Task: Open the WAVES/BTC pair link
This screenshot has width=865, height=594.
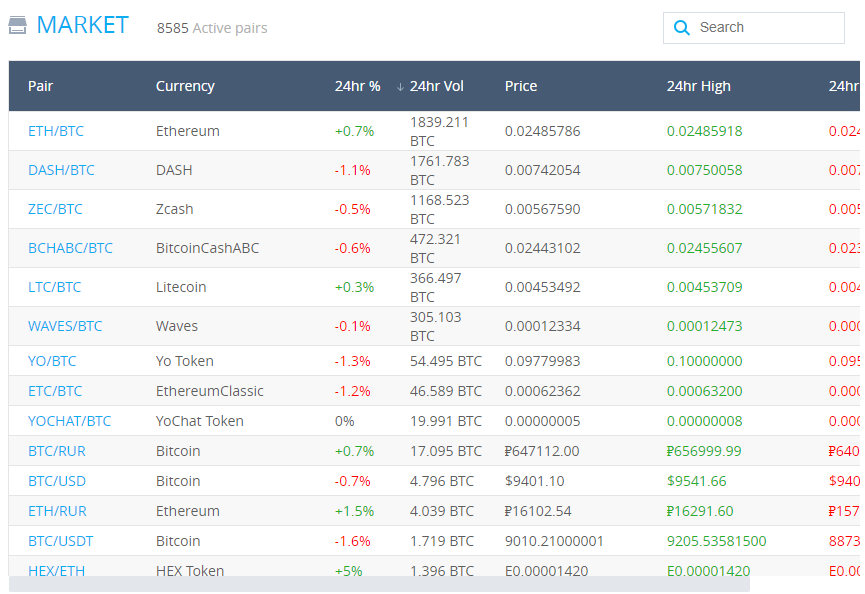Action: pos(65,326)
